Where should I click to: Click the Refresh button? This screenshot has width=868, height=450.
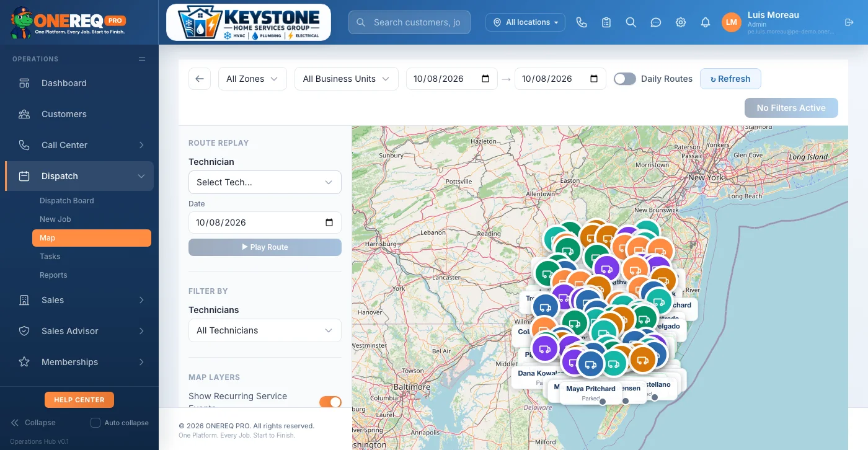[730, 79]
